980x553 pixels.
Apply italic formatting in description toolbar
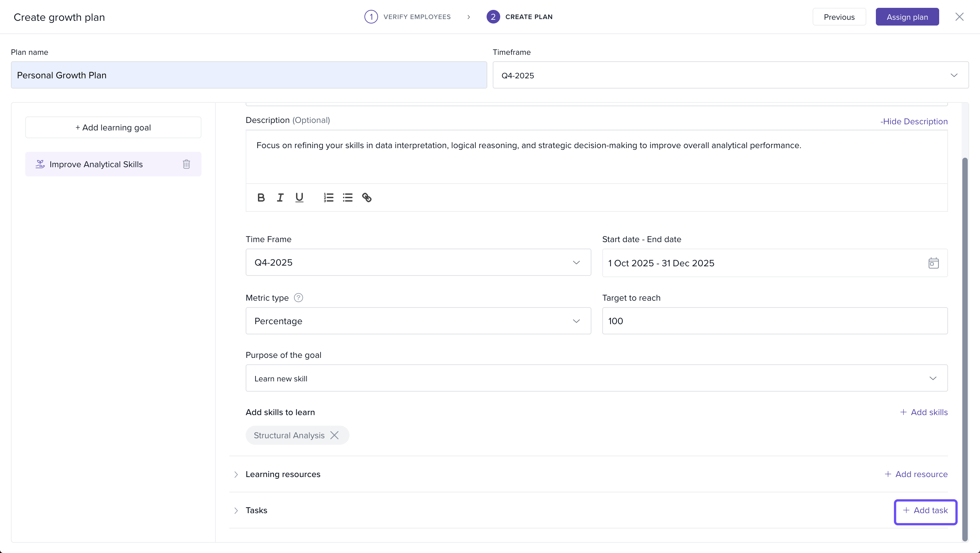click(280, 197)
